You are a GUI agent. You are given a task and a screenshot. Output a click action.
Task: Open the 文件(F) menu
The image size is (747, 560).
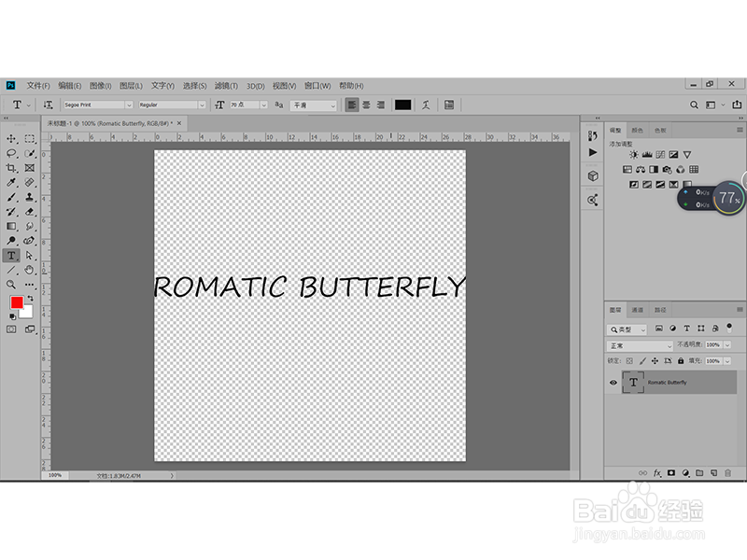pyautogui.click(x=38, y=86)
